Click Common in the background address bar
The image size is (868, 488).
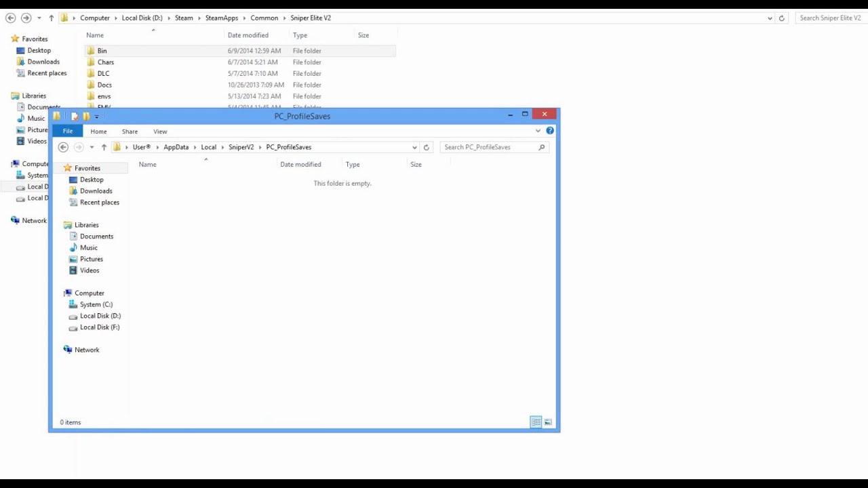tap(264, 18)
